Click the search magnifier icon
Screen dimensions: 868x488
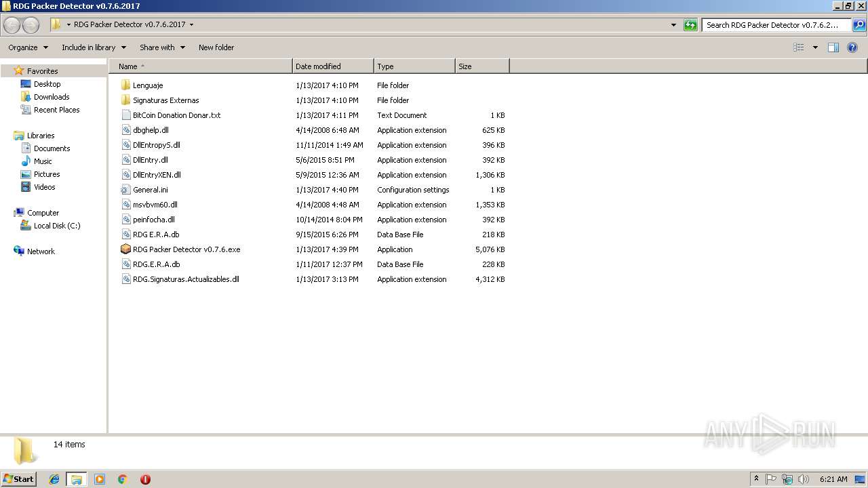[x=859, y=25]
